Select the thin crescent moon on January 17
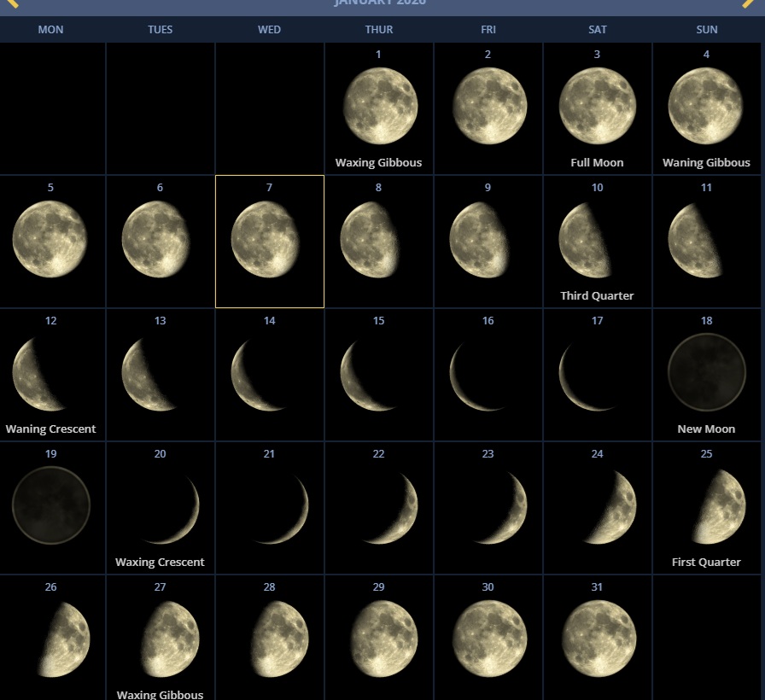 pyautogui.click(x=574, y=376)
